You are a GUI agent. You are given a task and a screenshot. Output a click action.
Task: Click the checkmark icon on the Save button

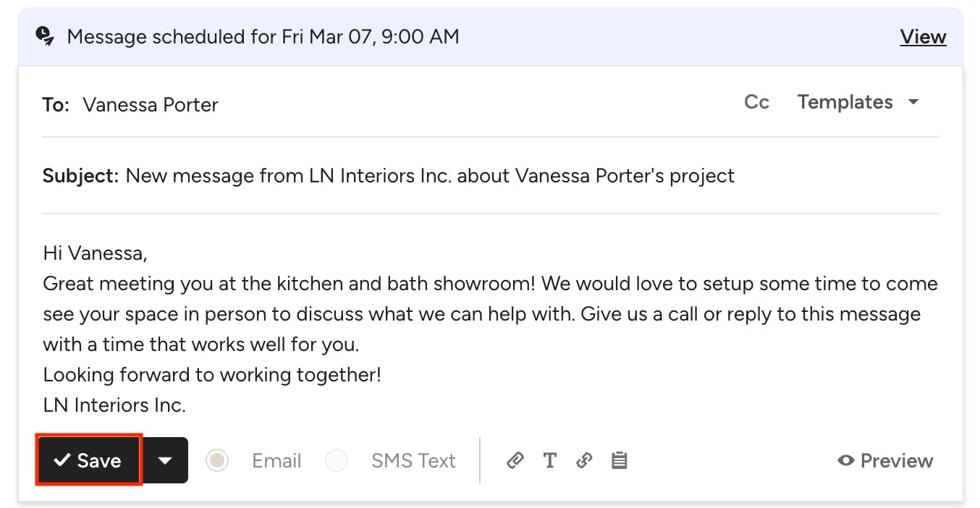[x=62, y=460]
